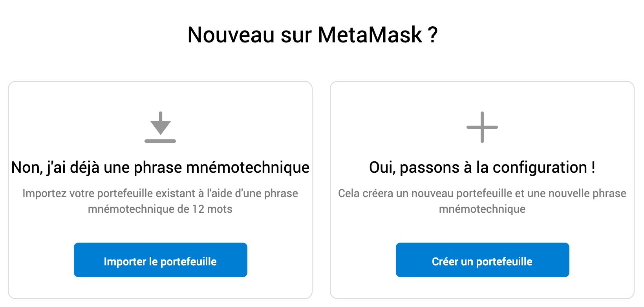Select the Créer un portefeuille button
Image resolution: width=644 pixels, height=307 pixels.
click(483, 260)
